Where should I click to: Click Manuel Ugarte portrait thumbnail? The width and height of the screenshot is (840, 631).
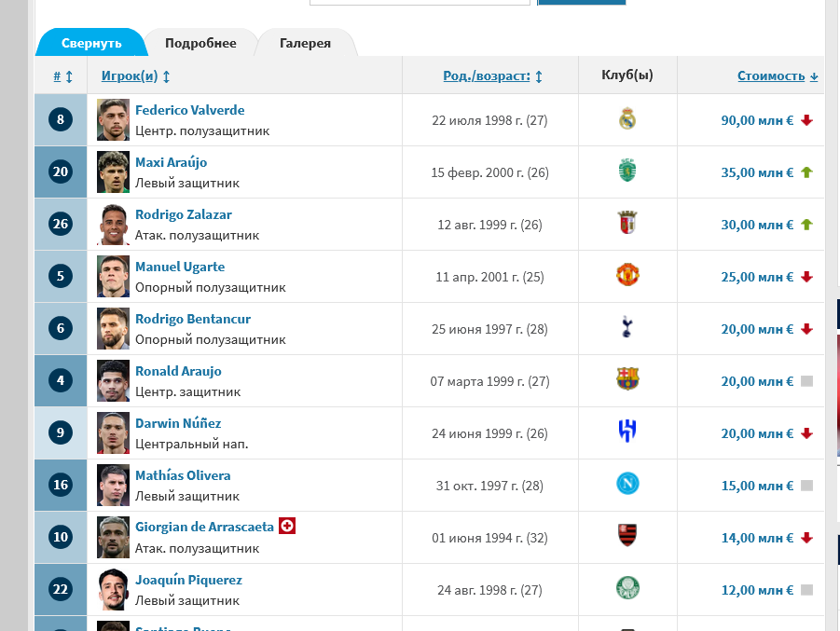click(x=113, y=277)
